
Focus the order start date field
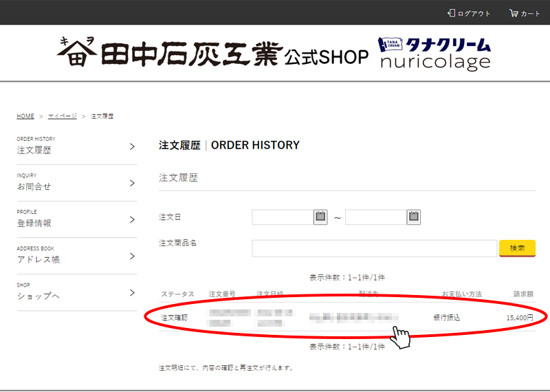283,217
